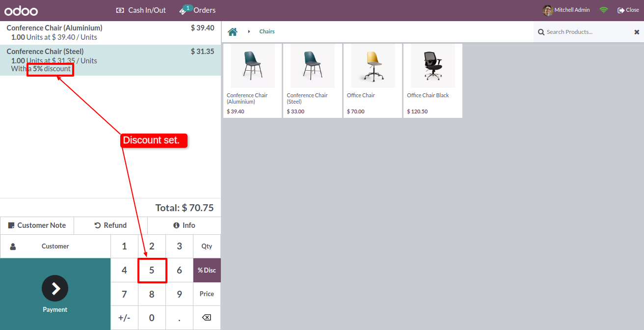644x330 pixels.
Task: Tap numpad key 7
Action: 124,294
